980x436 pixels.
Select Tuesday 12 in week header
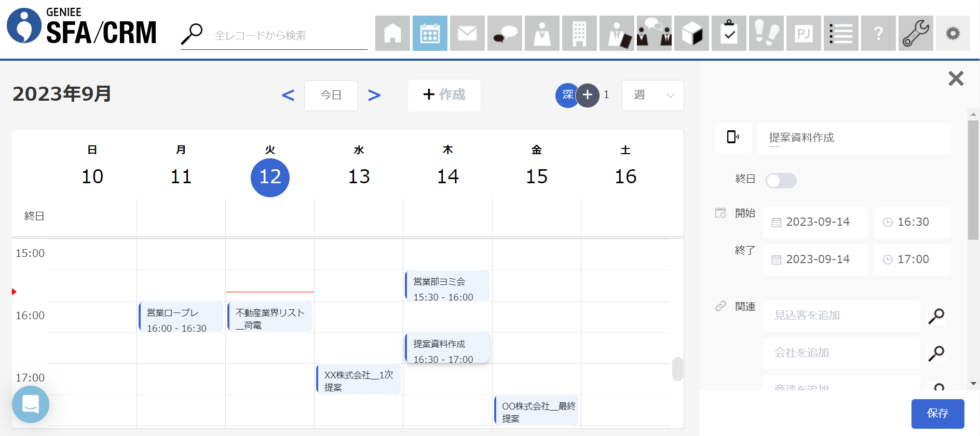coord(270,177)
